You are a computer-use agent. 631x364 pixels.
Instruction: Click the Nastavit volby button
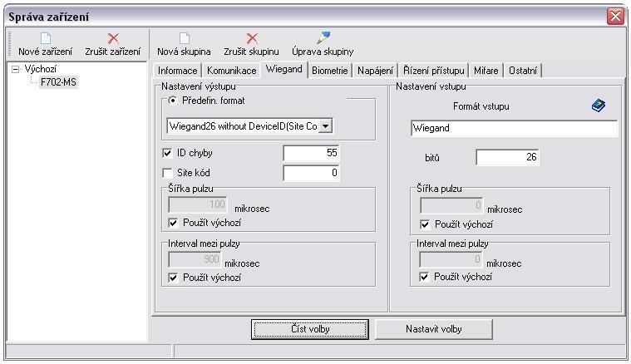tap(433, 329)
